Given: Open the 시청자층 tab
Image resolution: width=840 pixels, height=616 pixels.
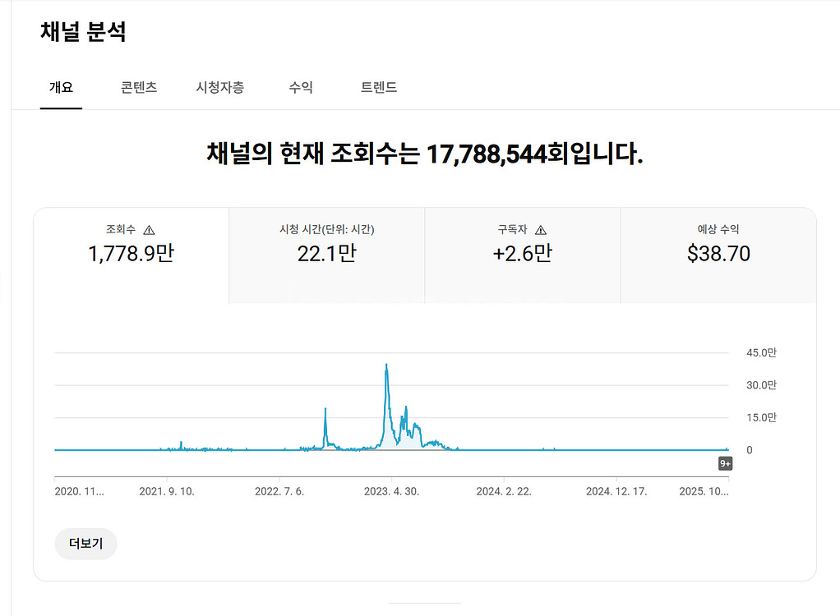Looking at the screenshot, I should [x=219, y=87].
